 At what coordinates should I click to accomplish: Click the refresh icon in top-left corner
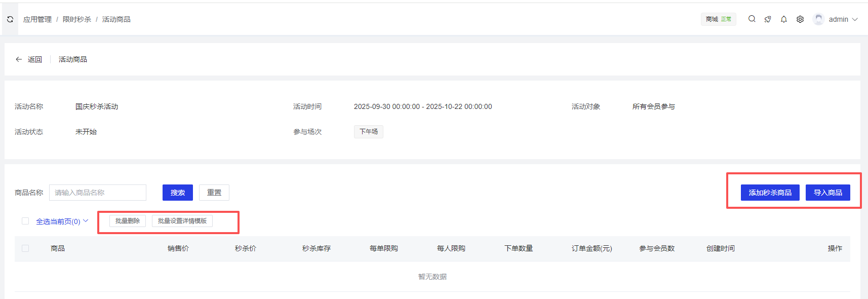(x=10, y=19)
